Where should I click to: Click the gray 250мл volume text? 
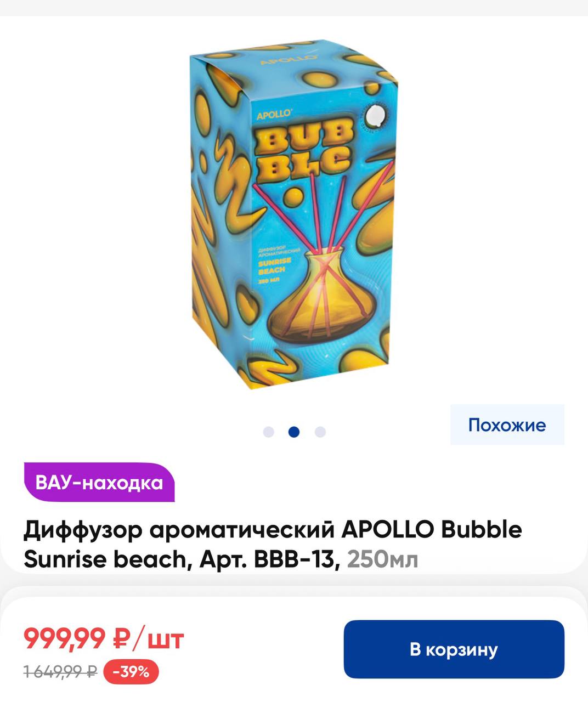383,559
